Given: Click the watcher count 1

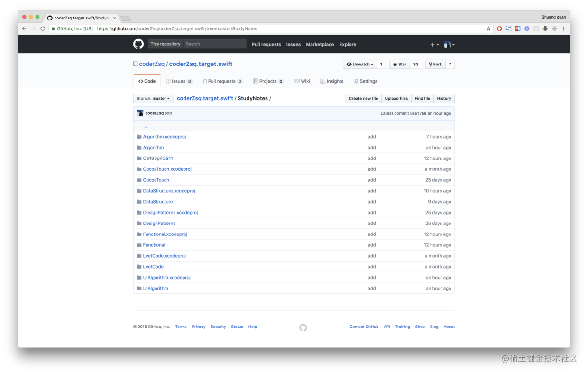Looking at the screenshot, I should coord(381,64).
